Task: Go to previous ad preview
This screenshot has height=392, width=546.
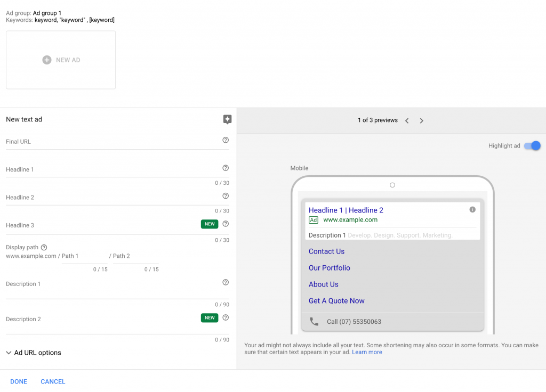Action: point(407,121)
